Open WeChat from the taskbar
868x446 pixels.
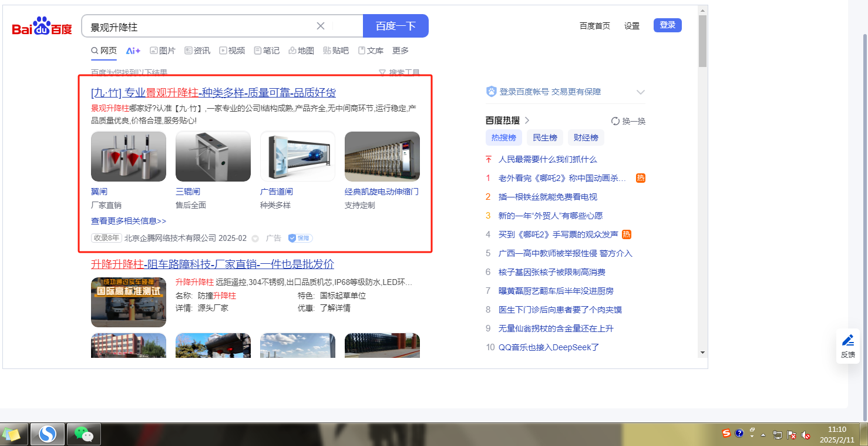[83, 434]
